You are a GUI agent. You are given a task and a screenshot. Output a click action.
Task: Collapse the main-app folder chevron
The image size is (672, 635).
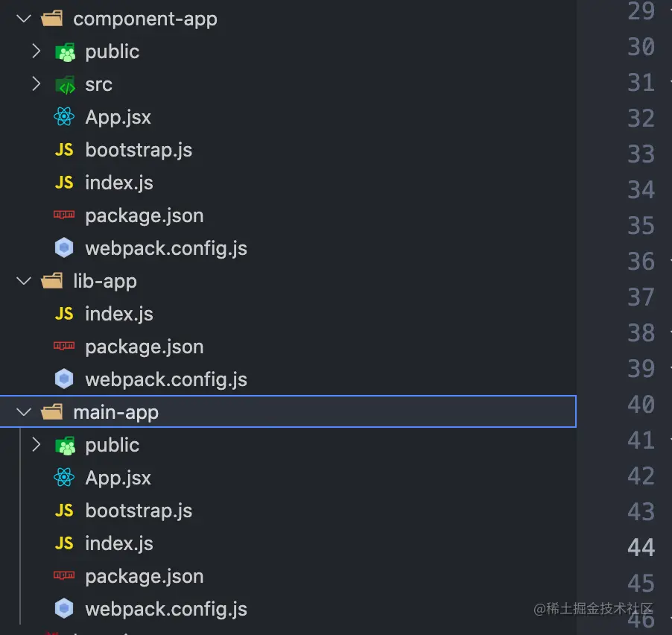(24, 412)
